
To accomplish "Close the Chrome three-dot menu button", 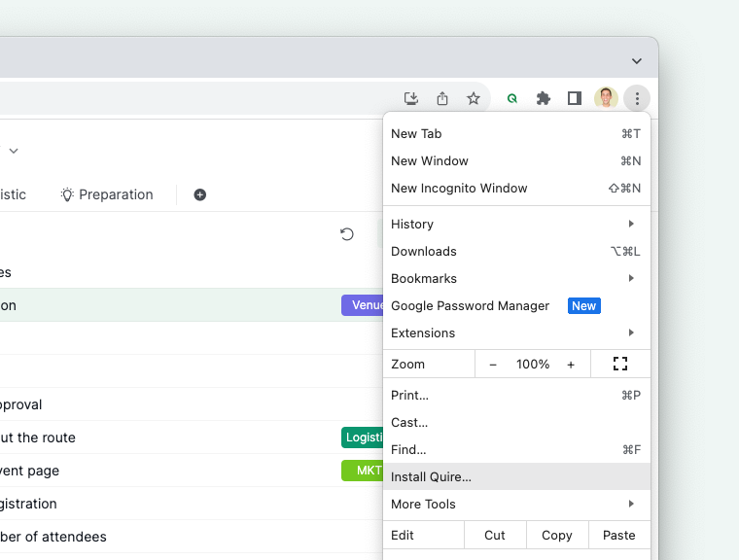I will tap(637, 98).
